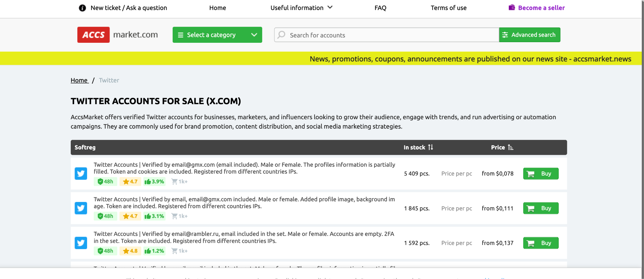Buy the $0,137 Twitter accounts
Screen dimensions: 644x279
pyautogui.click(x=541, y=243)
